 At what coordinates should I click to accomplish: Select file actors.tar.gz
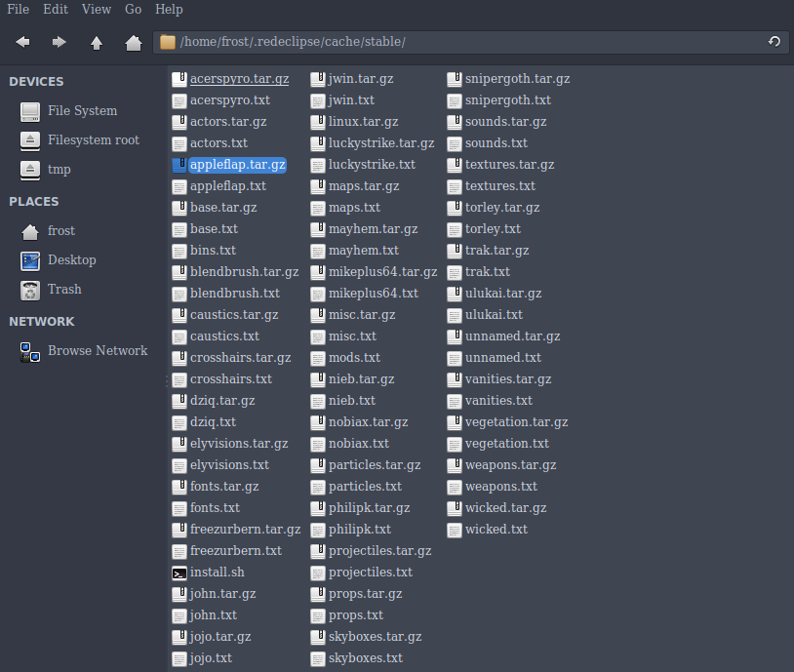(x=228, y=122)
